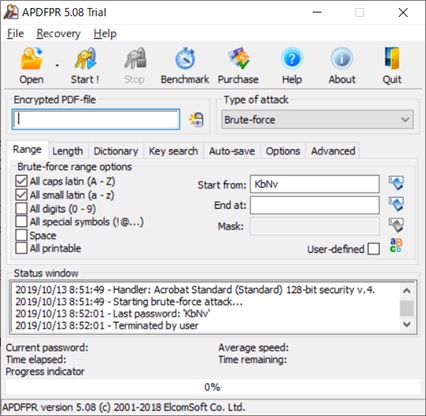Screen dimensions: 426x416
Task: Click the End at input field
Action: coord(315,205)
